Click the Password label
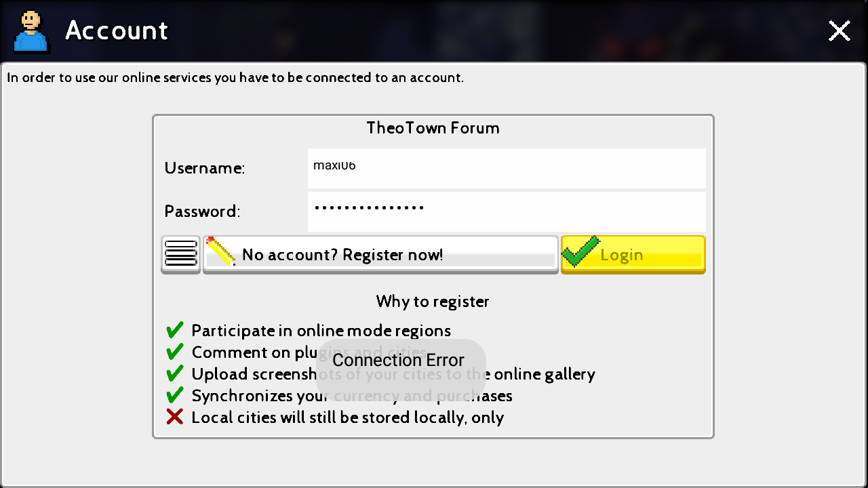The width and height of the screenshot is (868, 488). point(202,211)
